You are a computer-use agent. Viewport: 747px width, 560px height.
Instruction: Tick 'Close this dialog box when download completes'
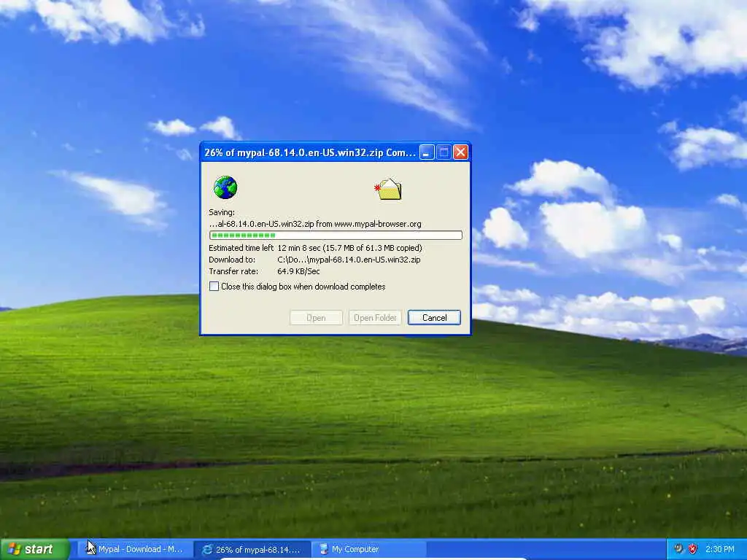click(214, 286)
